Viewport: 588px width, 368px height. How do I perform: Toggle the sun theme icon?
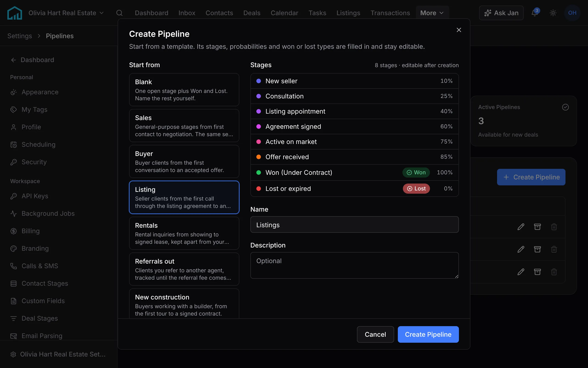tap(553, 13)
